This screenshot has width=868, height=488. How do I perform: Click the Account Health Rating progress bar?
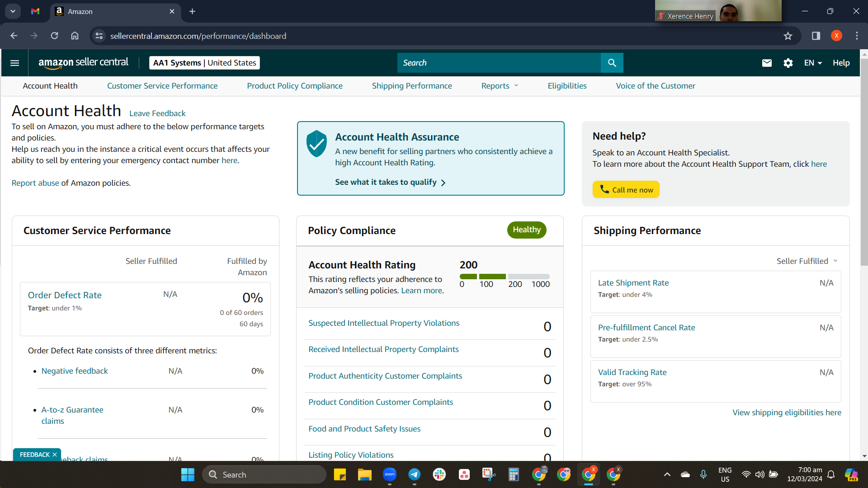click(x=505, y=277)
